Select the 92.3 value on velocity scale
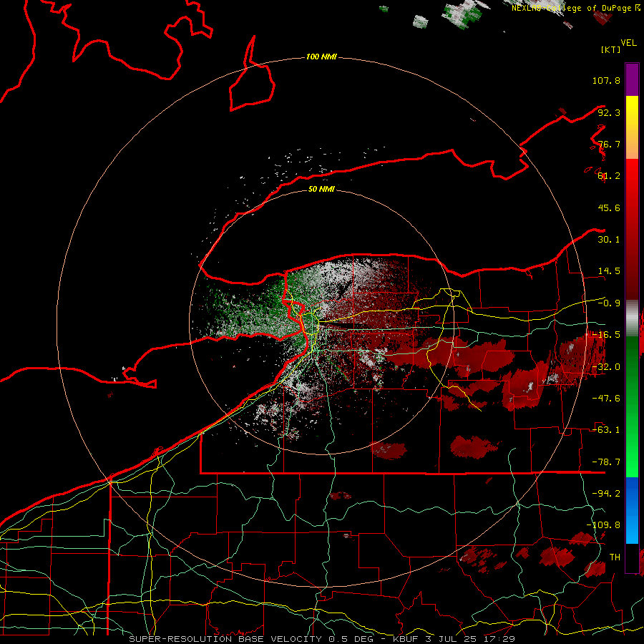Image resolution: width=644 pixels, height=644 pixels. [x=609, y=112]
